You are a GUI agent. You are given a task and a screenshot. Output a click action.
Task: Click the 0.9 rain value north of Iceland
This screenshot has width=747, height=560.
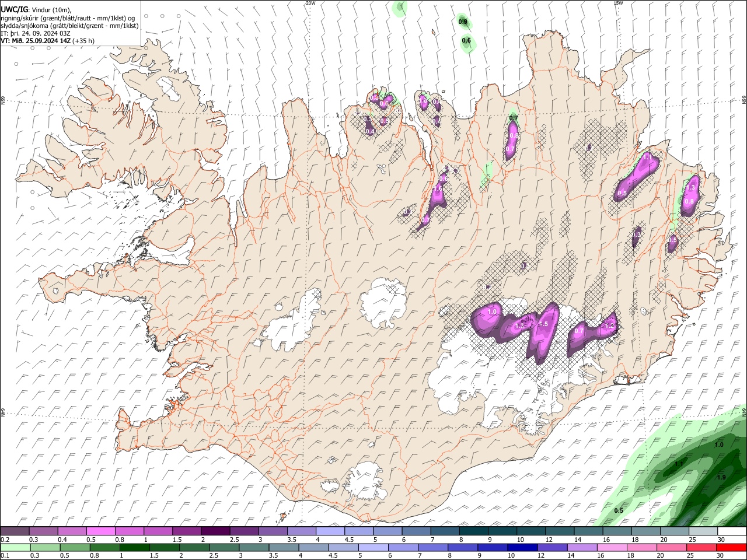(463, 22)
